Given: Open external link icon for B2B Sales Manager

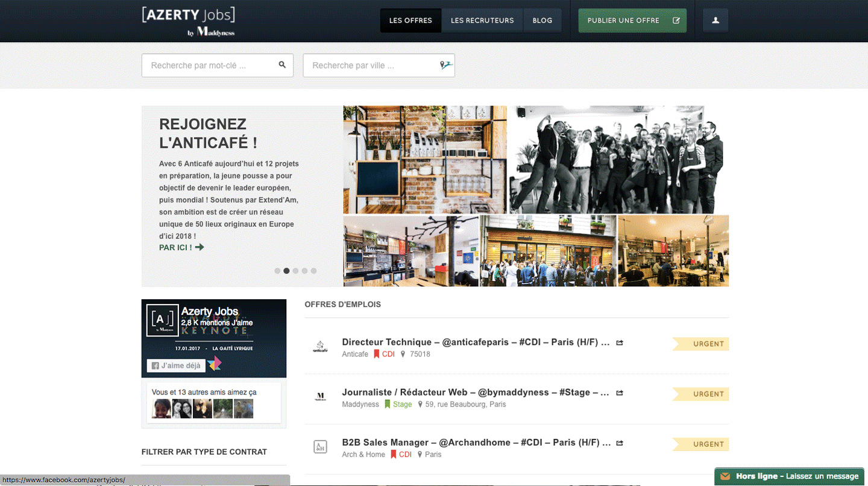Looking at the screenshot, I should point(620,443).
